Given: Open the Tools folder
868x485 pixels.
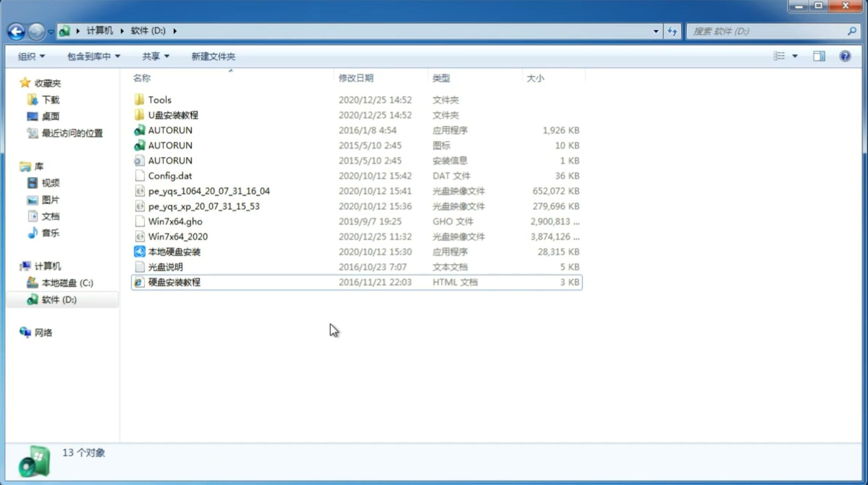Looking at the screenshot, I should [x=159, y=99].
